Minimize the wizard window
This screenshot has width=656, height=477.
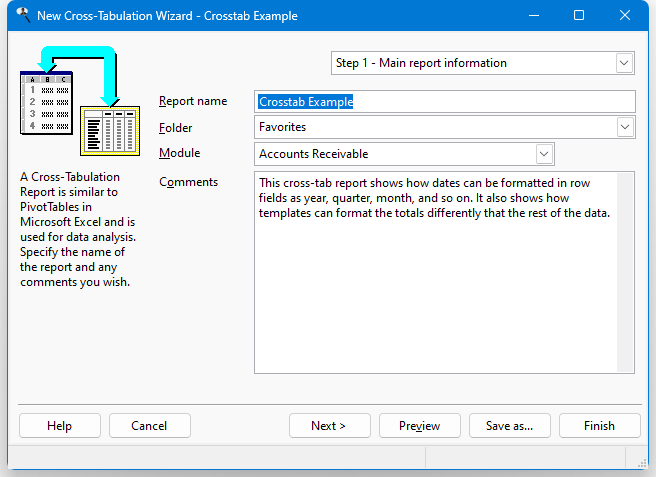click(x=534, y=15)
